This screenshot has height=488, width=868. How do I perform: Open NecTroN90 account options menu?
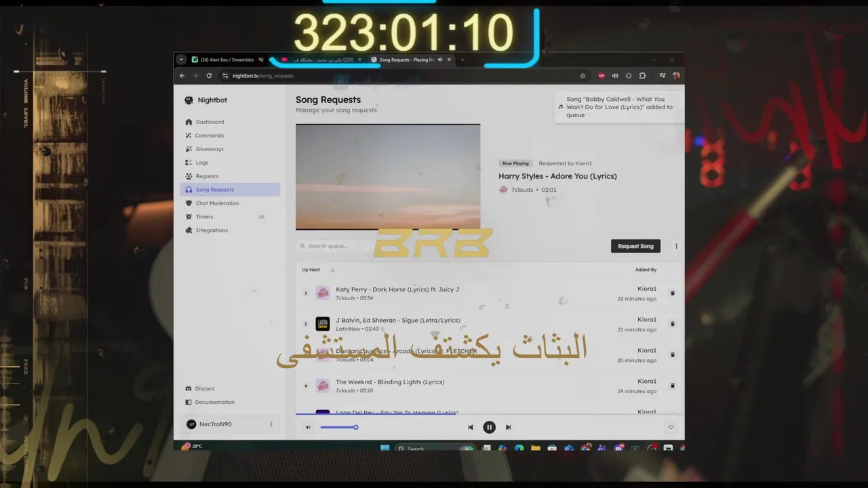pyautogui.click(x=271, y=424)
